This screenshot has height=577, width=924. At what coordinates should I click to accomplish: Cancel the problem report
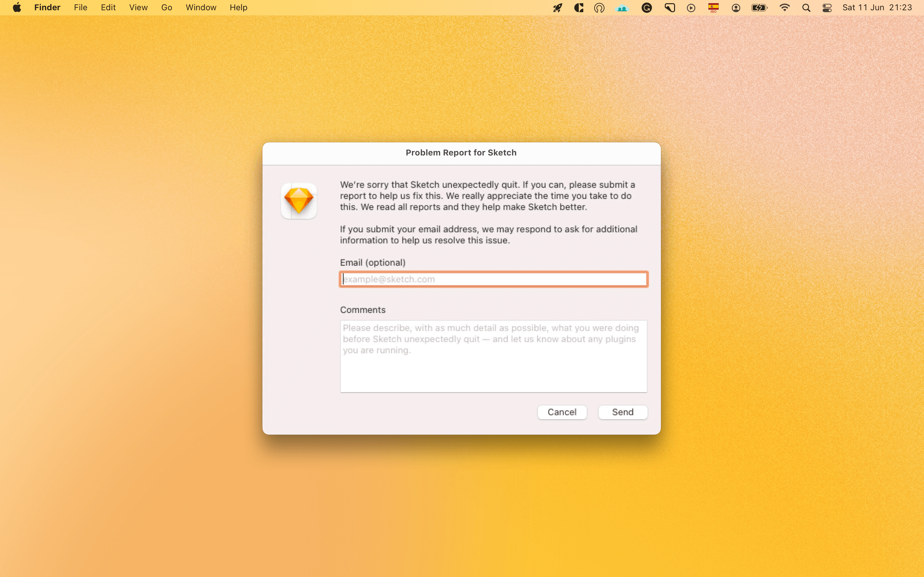(562, 412)
